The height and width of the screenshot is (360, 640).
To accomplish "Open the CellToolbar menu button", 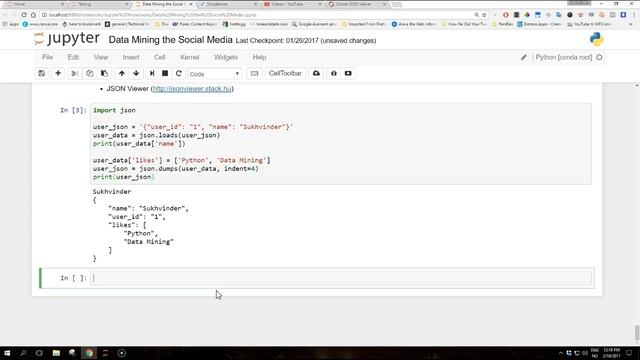I will (x=285, y=73).
